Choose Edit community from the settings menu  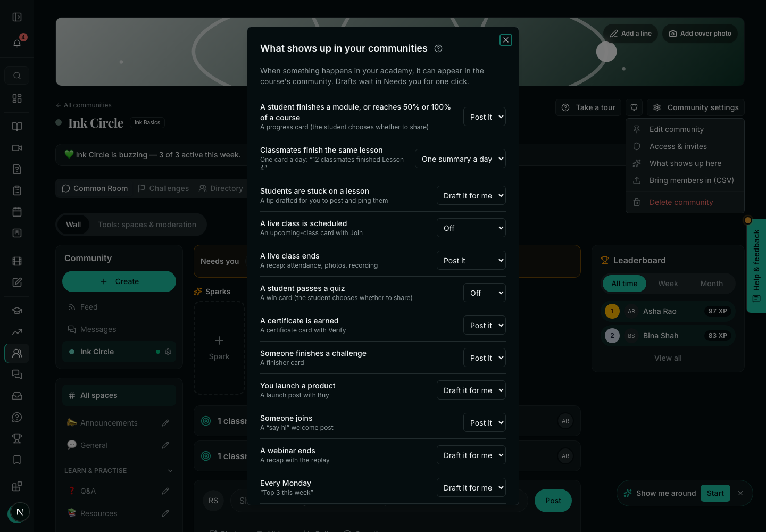coord(685,129)
